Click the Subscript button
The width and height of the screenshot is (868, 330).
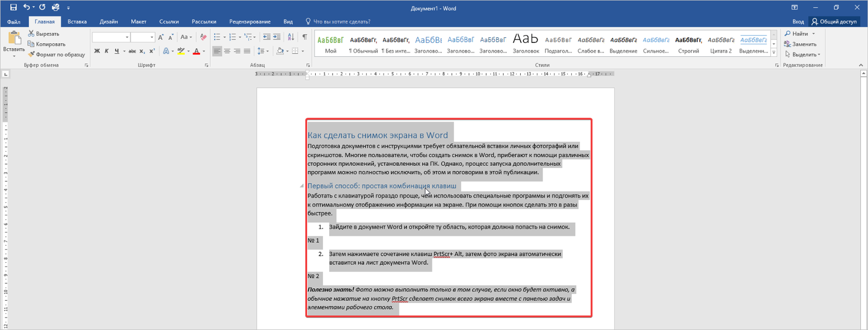click(x=142, y=51)
